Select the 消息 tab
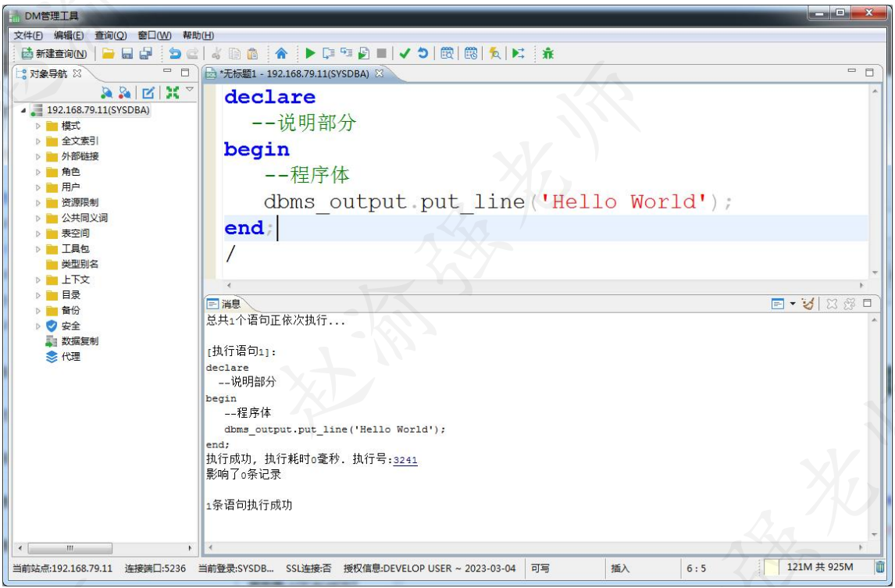 [224, 304]
